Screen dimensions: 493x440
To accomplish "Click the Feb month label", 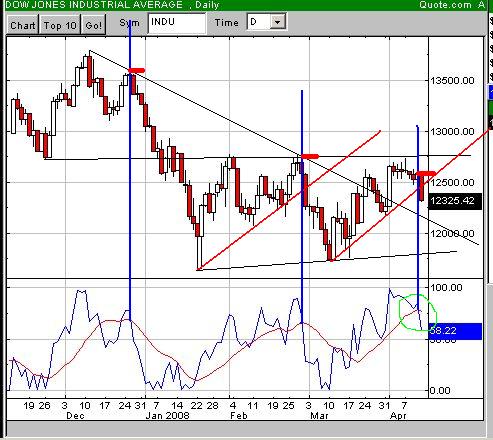I will tap(239, 416).
